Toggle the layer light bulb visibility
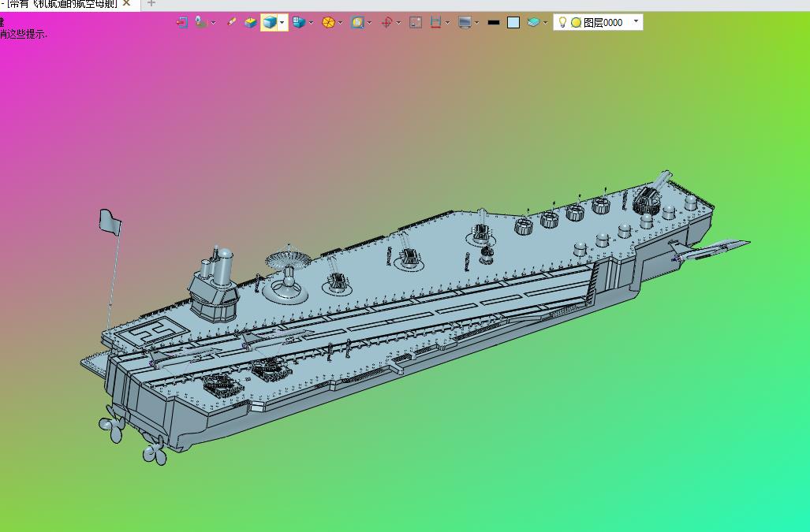This screenshot has width=810, height=532. 562,23
